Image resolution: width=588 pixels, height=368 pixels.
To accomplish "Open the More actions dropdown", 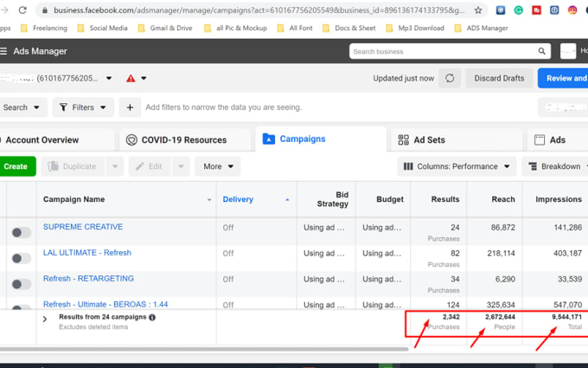I will click(x=218, y=166).
